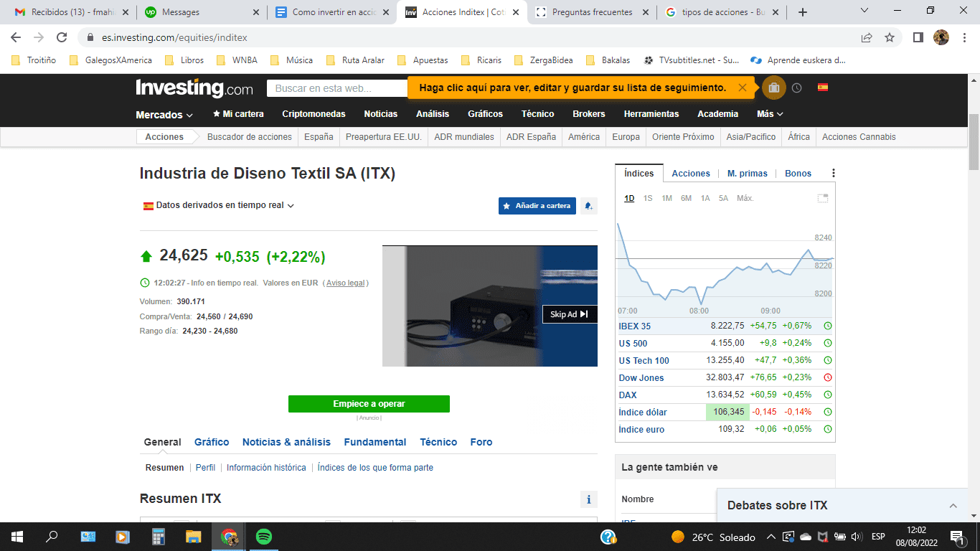
Task: Click the Investing.com logo
Action: 194,88
